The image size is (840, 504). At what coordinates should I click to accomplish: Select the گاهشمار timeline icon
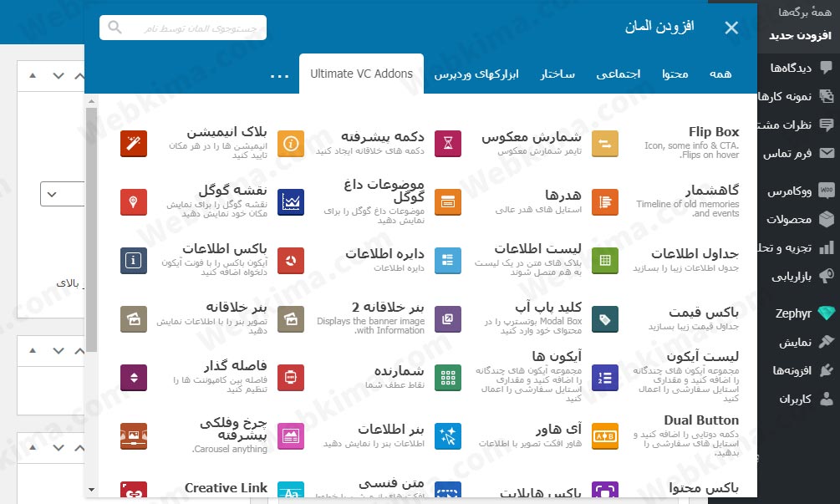[x=605, y=202]
